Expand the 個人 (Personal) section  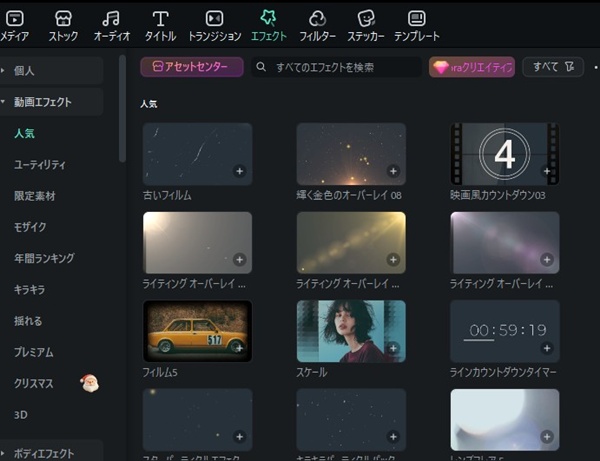click(x=50, y=70)
